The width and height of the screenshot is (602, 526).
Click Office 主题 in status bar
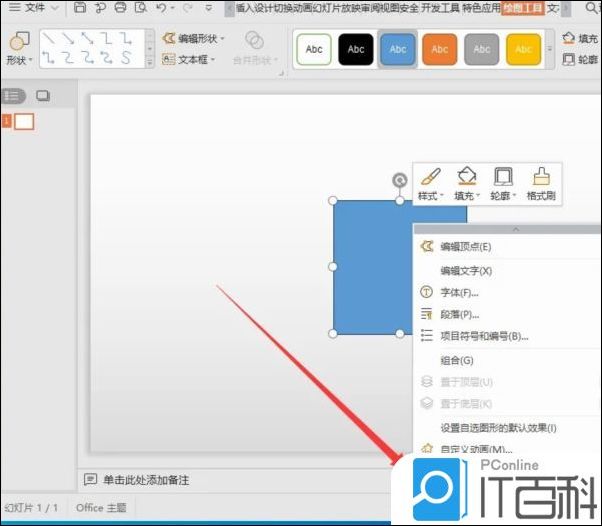(x=101, y=508)
